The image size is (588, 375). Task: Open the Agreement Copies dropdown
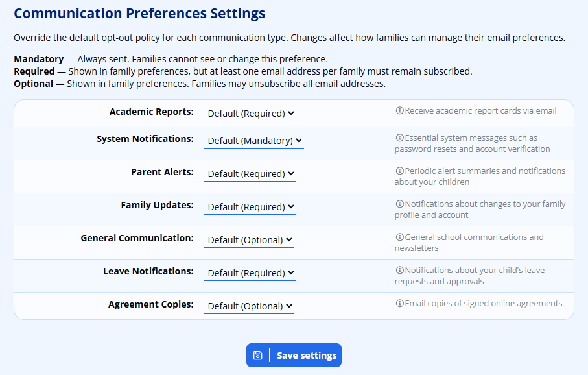(x=249, y=306)
